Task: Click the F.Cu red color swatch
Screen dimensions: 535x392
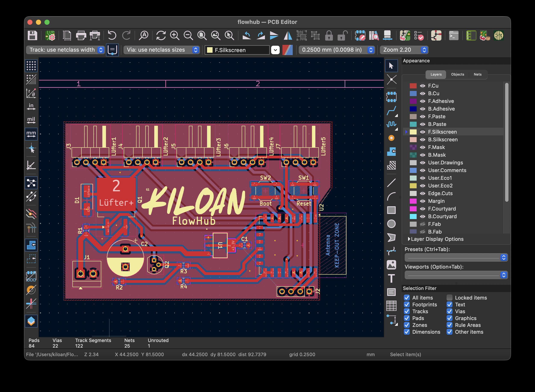Action: [413, 86]
